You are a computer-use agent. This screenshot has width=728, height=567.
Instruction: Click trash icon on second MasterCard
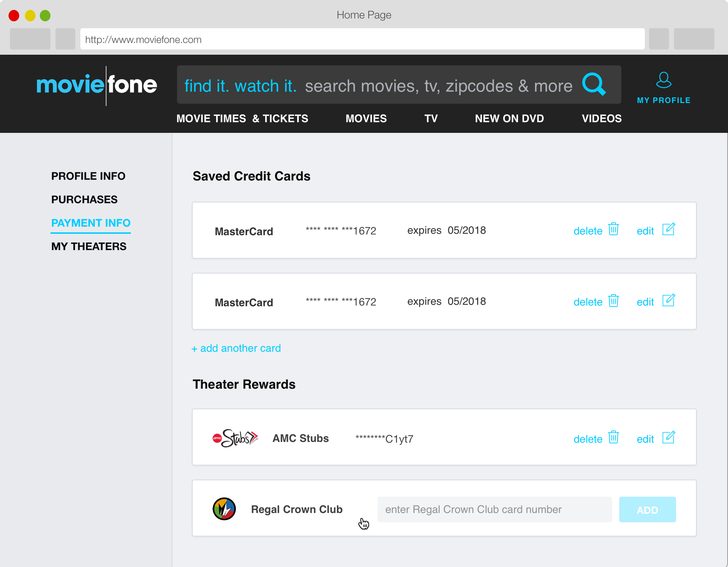[x=614, y=301]
